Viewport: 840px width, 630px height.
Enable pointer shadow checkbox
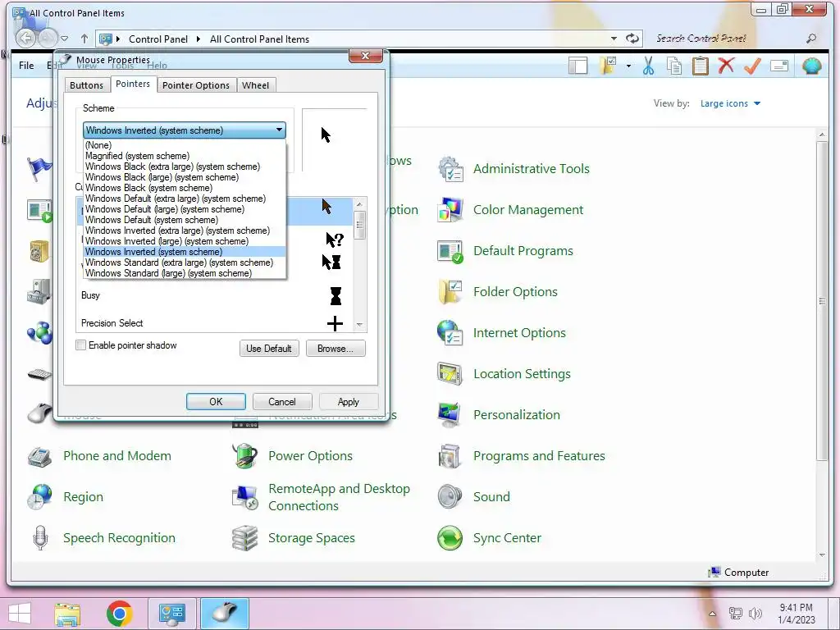pyautogui.click(x=81, y=345)
